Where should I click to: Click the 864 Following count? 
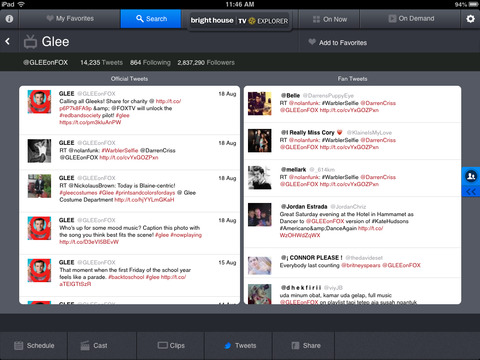[150, 62]
